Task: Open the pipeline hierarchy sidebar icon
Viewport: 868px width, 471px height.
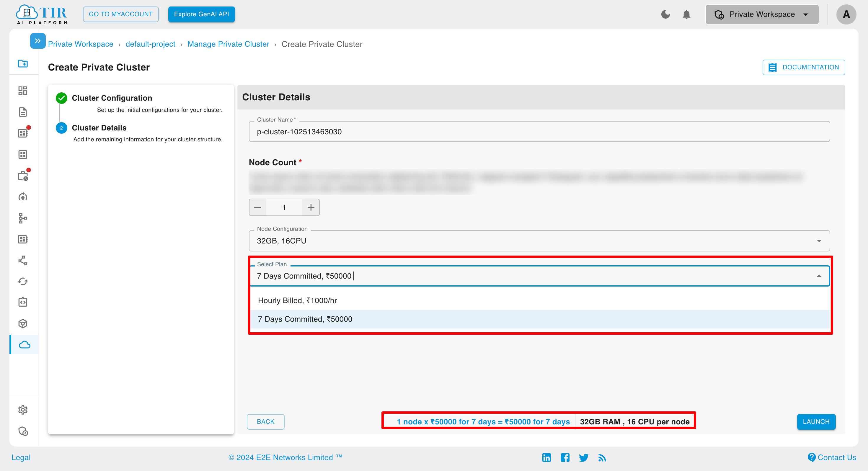Action: 23,218
